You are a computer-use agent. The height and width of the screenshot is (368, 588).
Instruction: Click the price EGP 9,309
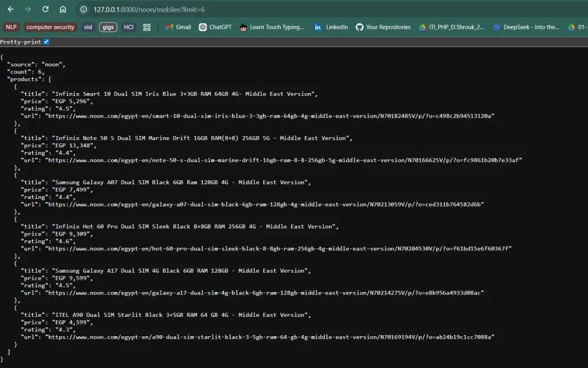pyautogui.click(x=72, y=234)
